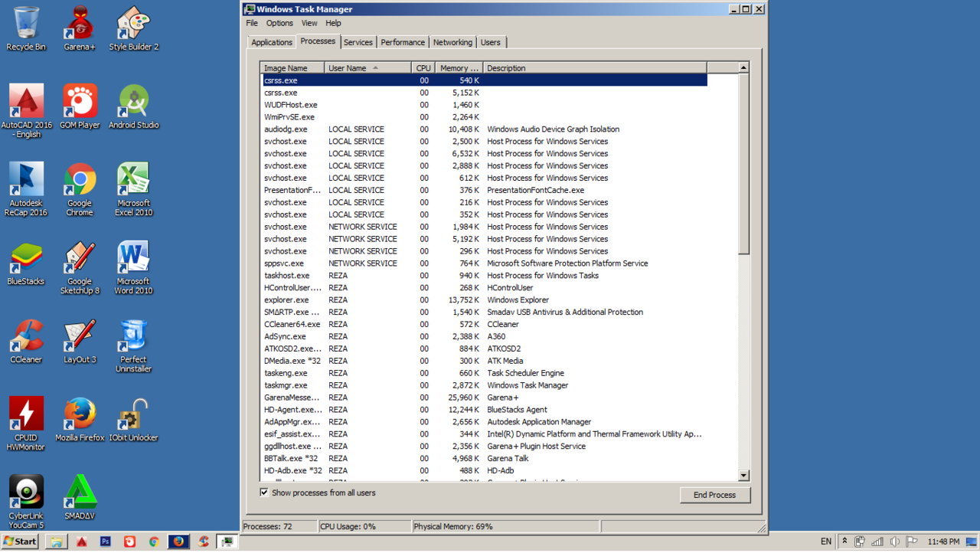Select the BlueStacks desktop icon
The height and width of the screenshot is (553, 980).
(26, 263)
